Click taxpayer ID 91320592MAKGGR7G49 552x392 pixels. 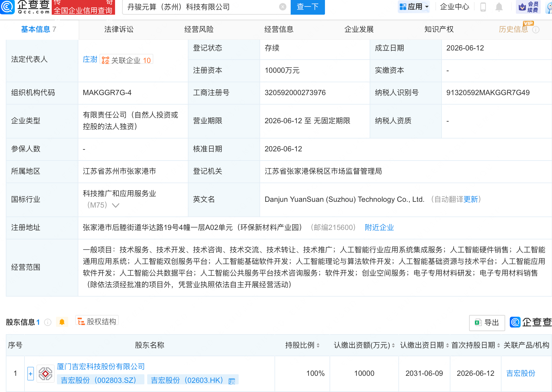(488, 93)
